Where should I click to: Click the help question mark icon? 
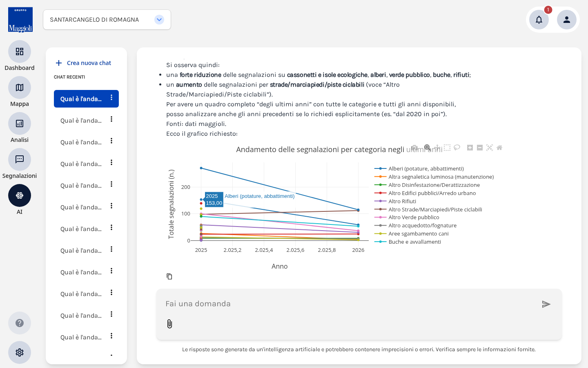click(20, 323)
